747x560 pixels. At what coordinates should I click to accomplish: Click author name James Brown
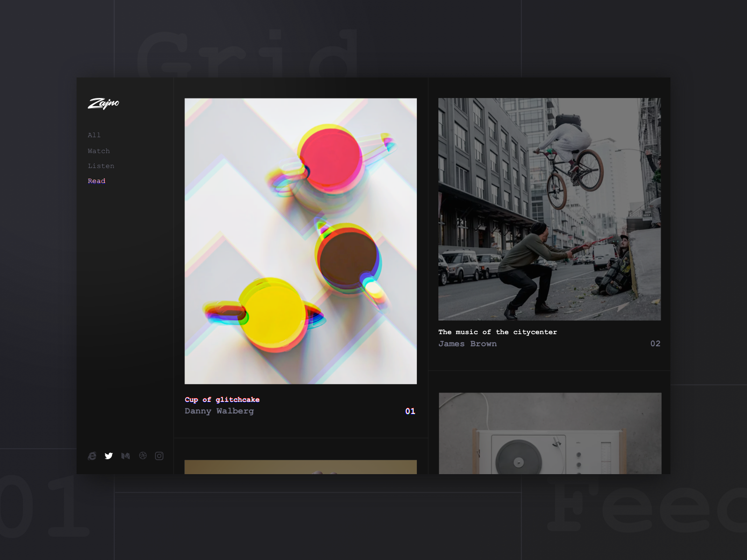(467, 343)
